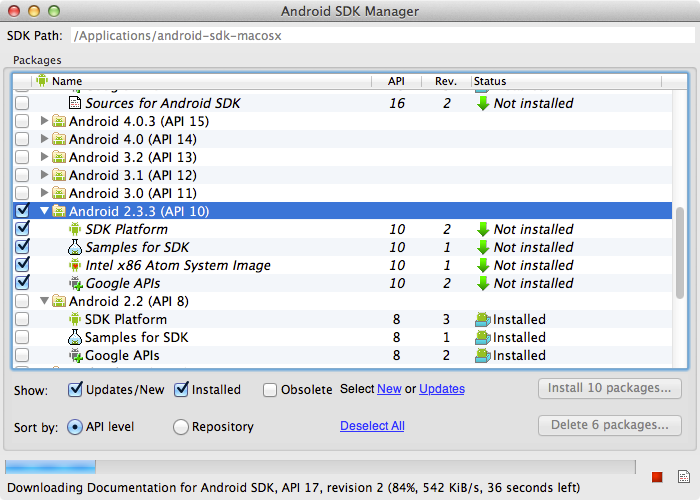Viewport: 700px width, 500px height.
Task: Click the API 10 Google APIs icon
Action: pyautogui.click(x=75, y=283)
